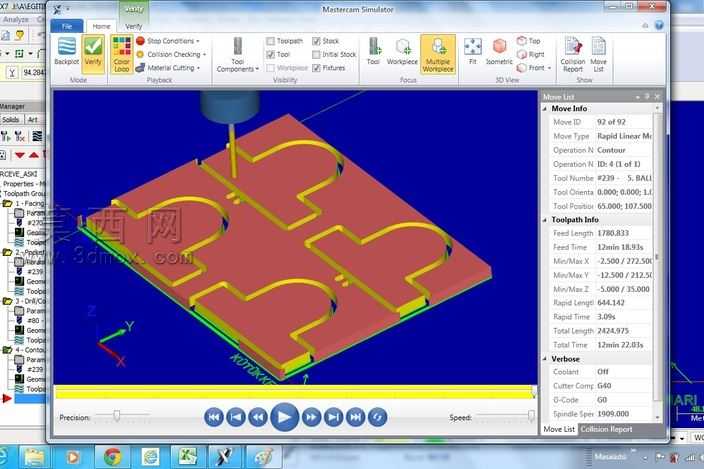The image size is (704, 469).
Task: Step backward in the simulation
Action: pyautogui.click(x=258, y=417)
